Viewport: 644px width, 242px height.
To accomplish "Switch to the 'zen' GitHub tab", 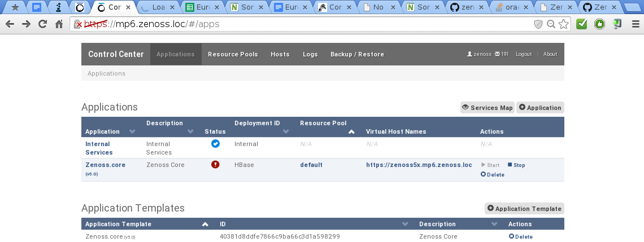I will point(466,7).
